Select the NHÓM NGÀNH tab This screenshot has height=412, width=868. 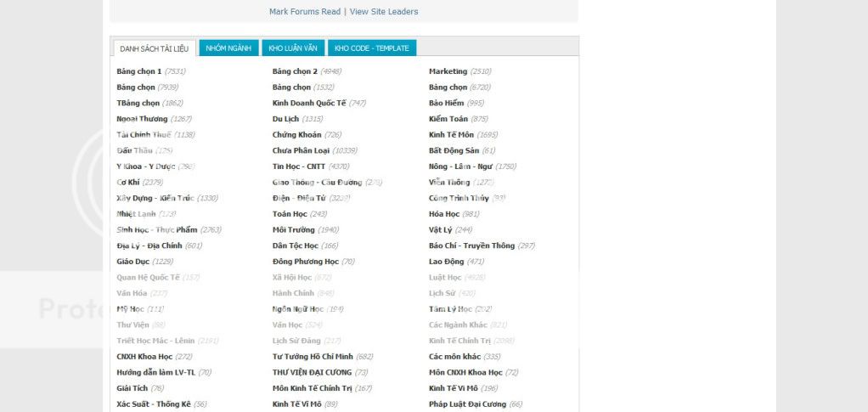[228, 48]
